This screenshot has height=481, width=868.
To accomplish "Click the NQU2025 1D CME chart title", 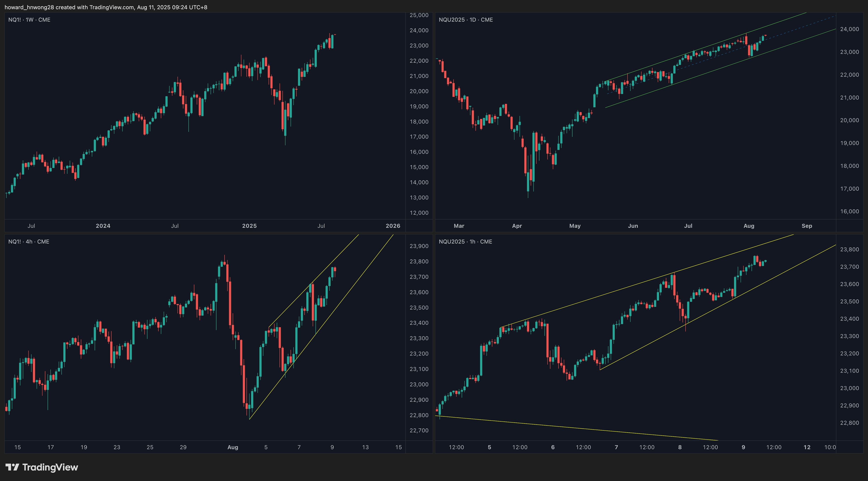I will [x=466, y=20].
